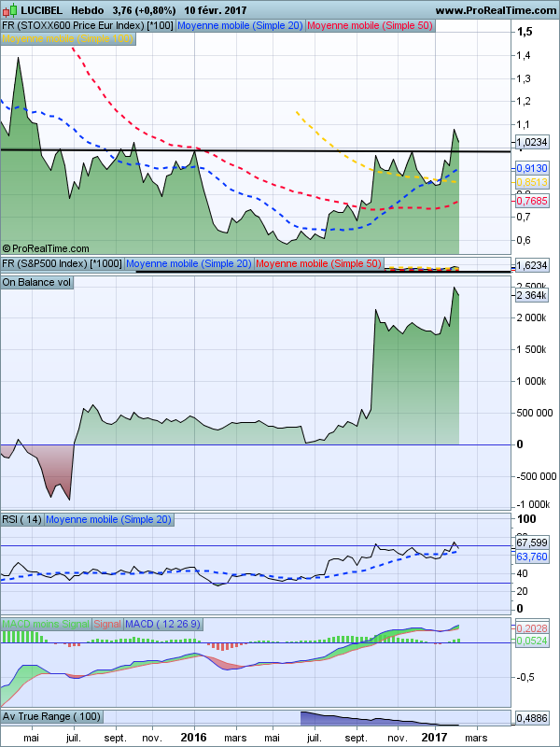Click the -1 000k axis label
Viewport: 560px width, 747px height.
click(532, 505)
